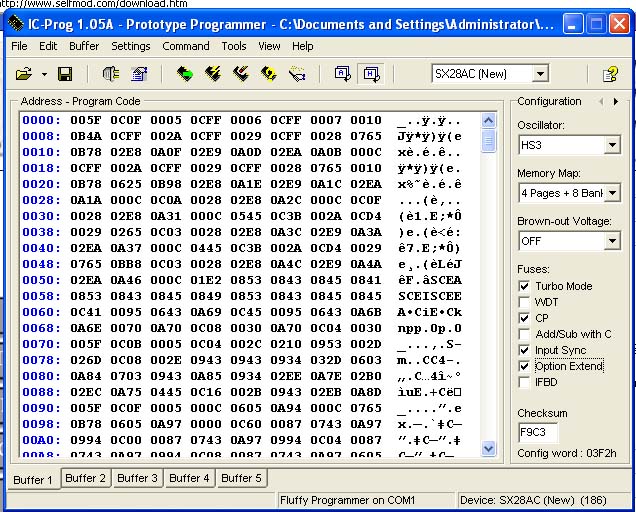Viewport: 636px width, 512px height.
Task: Enable the WDT fuse checkbox
Action: click(x=524, y=302)
